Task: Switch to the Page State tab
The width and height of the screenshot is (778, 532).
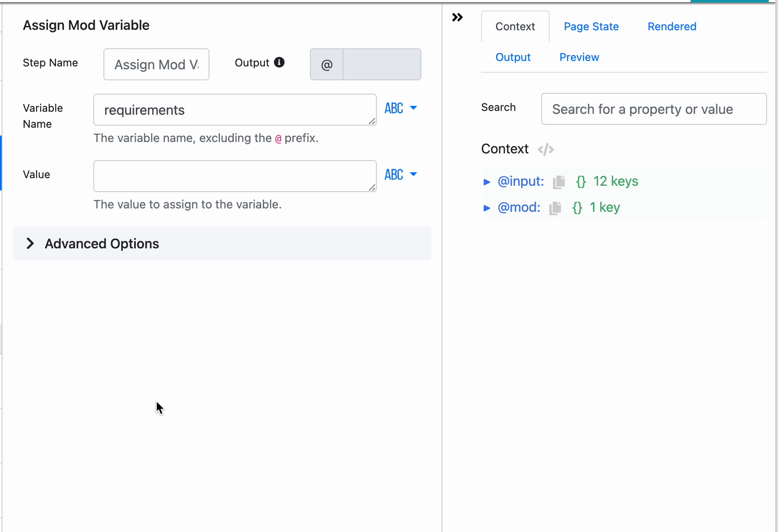Action: point(591,26)
